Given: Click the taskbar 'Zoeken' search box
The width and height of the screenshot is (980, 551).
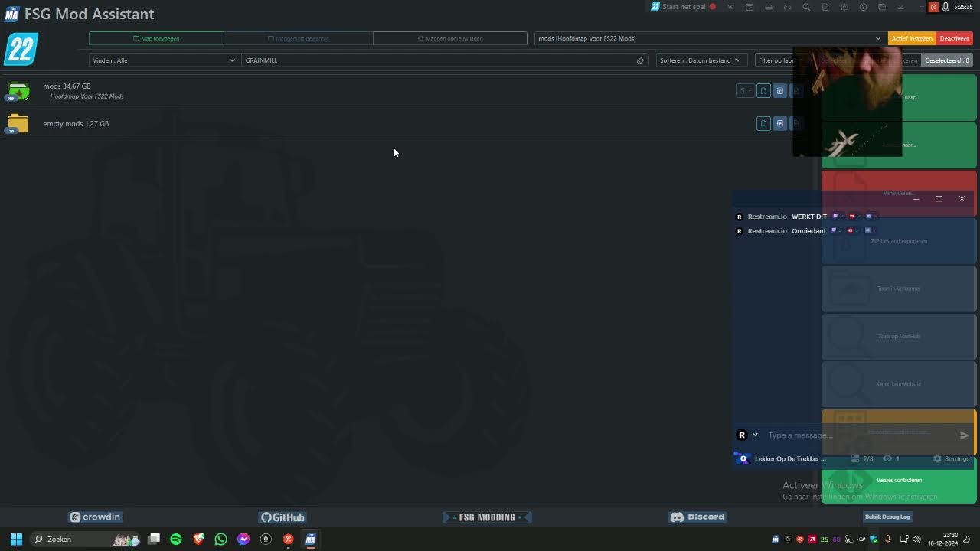Looking at the screenshot, I should [x=87, y=540].
